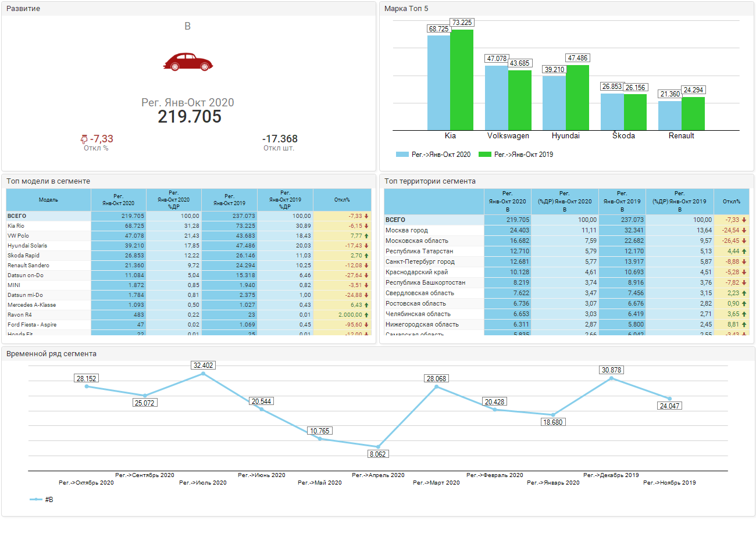Click the green arrow in Ravon R4 row
Viewport: 756px width, 534px height.
[366, 314]
